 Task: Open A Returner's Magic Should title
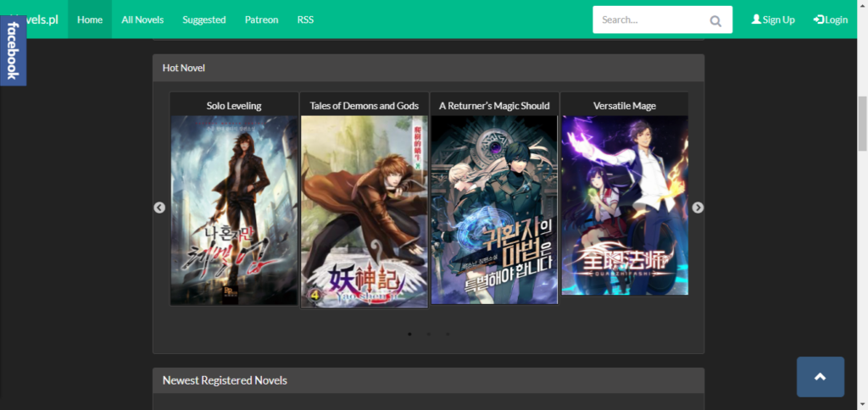[x=494, y=106]
